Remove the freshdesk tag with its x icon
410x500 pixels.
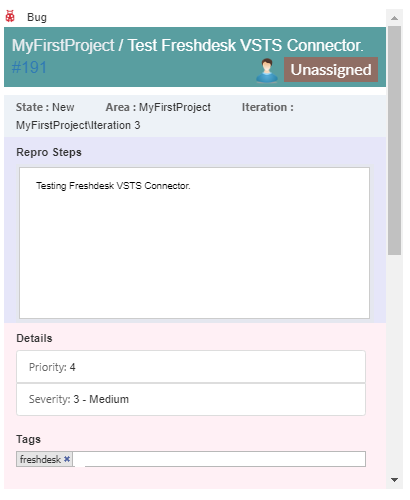(67, 459)
